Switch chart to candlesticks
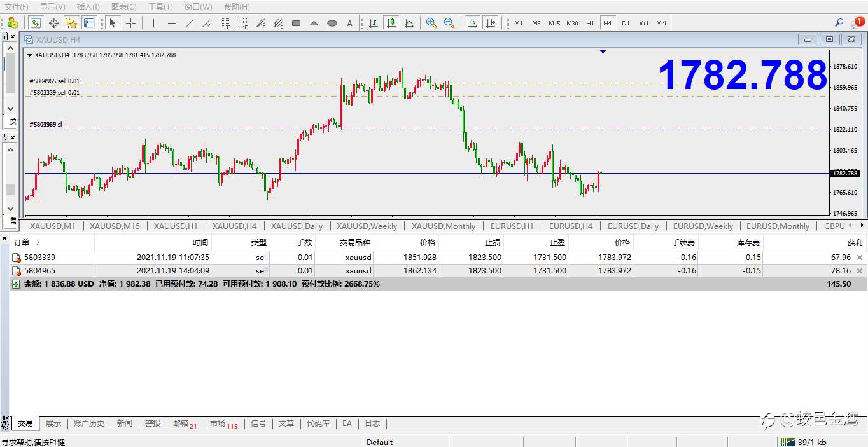 click(391, 23)
